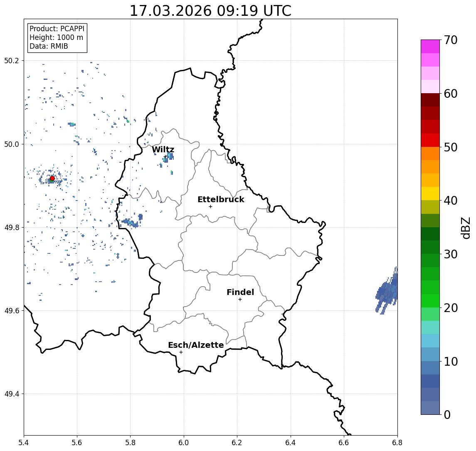Select the Esch/Alzette station label
Screen dimensions: 476x451
pos(196,345)
